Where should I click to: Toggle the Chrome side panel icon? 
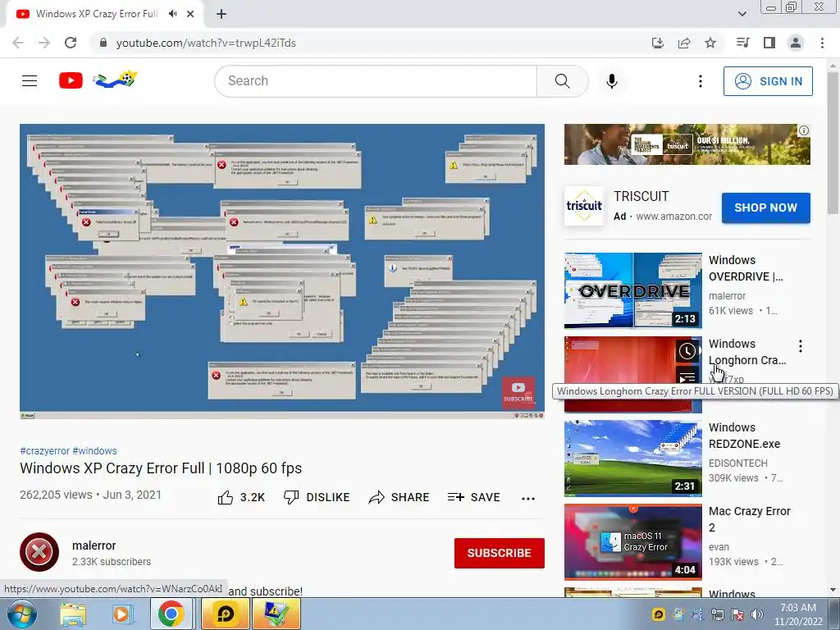pyautogui.click(x=769, y=43)
